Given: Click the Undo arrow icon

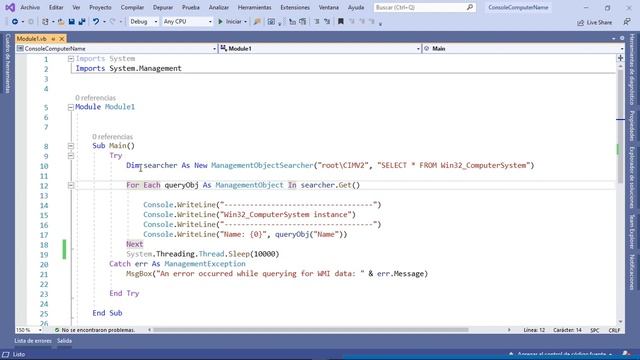Looking at the screenshot, I should 96,22.
